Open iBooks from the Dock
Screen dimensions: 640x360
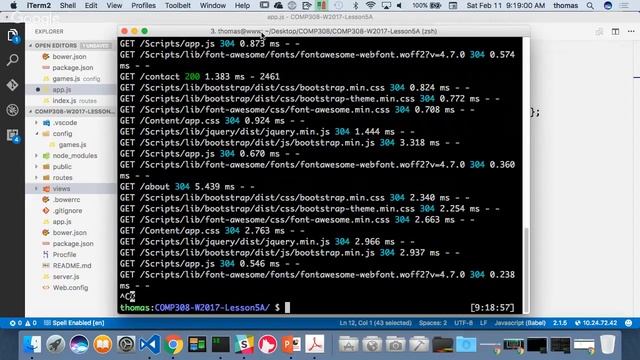tap(102, 344)
